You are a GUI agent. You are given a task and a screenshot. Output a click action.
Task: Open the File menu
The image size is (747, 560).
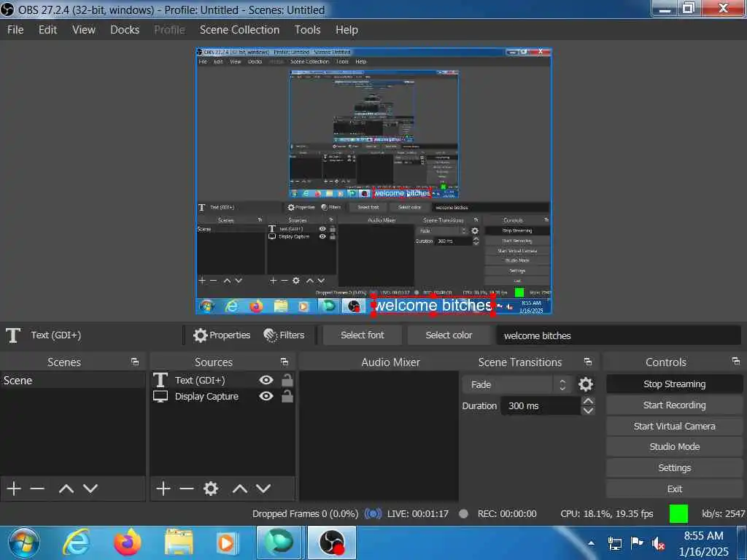point(15,29)
